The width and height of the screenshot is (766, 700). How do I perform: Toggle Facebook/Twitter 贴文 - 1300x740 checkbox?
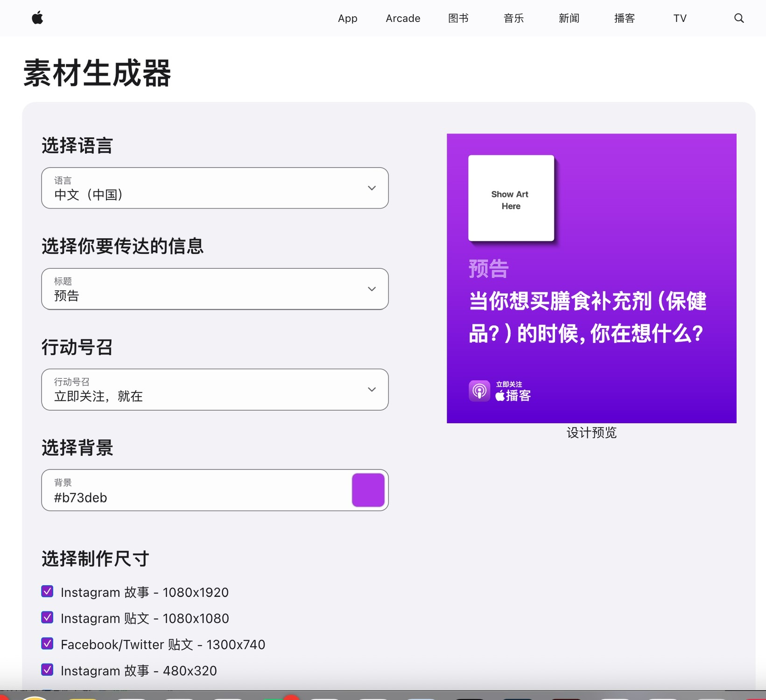point(47,644)
